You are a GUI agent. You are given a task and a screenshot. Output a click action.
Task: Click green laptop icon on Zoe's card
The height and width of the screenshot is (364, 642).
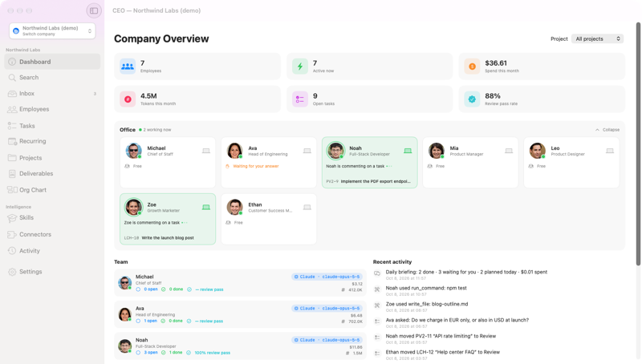[x=206, y=208]
